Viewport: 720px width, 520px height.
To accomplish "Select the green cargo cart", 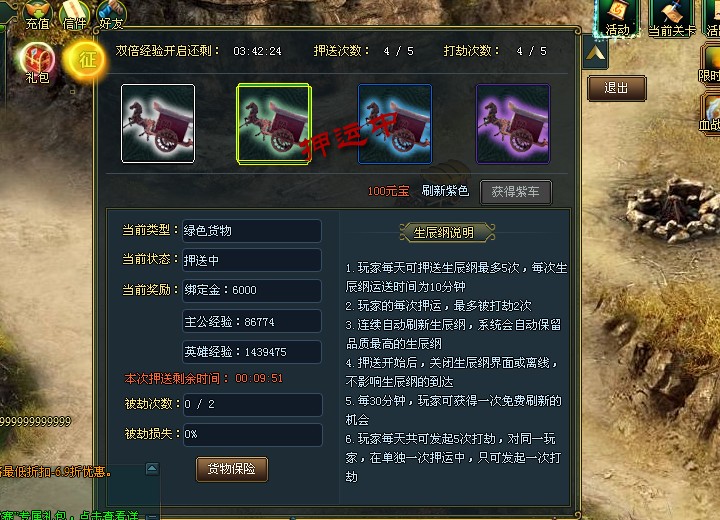I will pyautogui.click(x=274, y=124).
